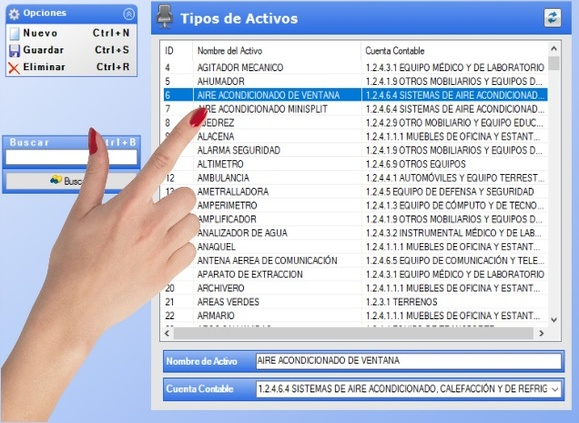Click the office chair icon beside Tipos de Activos
This screenshot has height=423, width=579.
pos(165,17)
